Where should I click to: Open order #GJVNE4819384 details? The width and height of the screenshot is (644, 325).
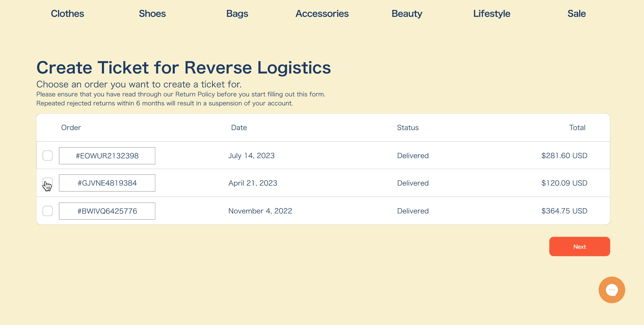[x=107, y=183]
